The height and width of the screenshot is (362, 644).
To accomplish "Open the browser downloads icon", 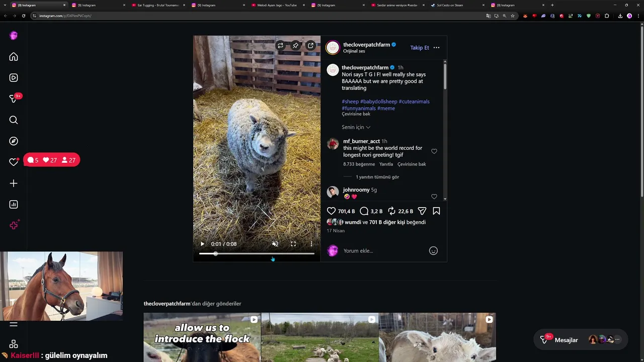I will [x=620, y=16].
